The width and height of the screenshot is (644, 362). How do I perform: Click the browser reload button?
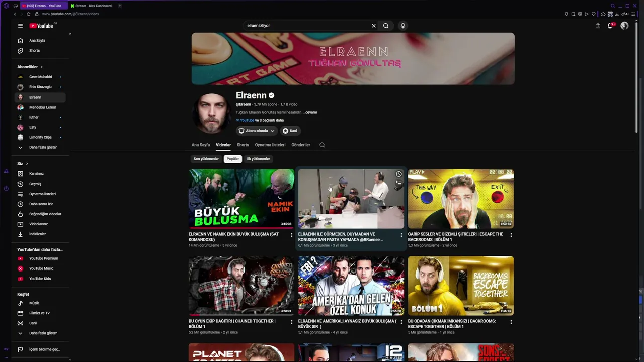click(x=28, y=14)
